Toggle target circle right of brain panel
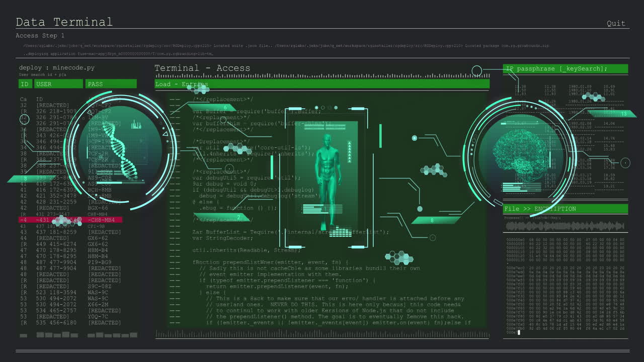 pos(625,162)
